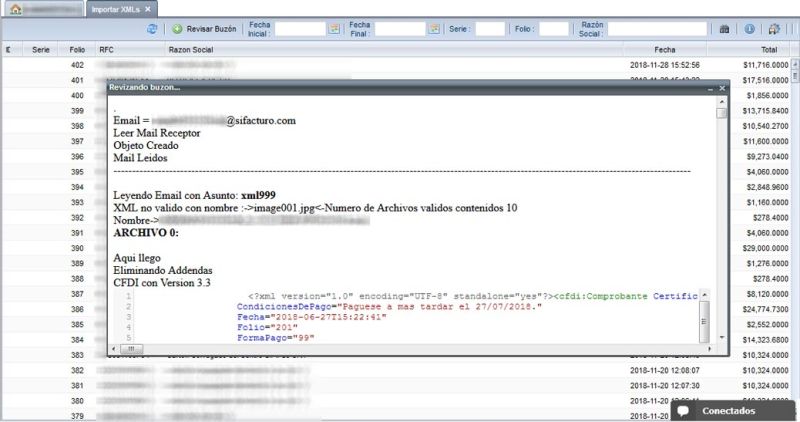Sort by the Fecha column header
This screenshot has width=800, height=422.
(x=664, y=48)
